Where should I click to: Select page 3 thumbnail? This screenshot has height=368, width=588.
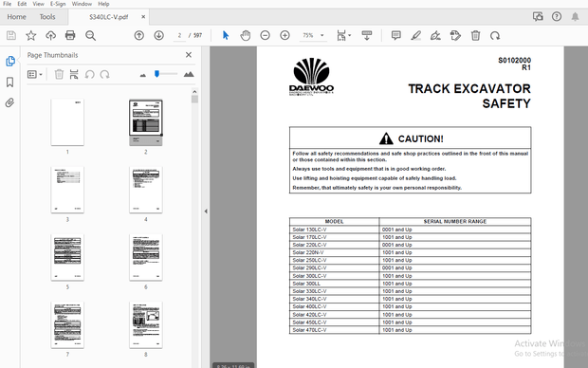click(67, 190)
